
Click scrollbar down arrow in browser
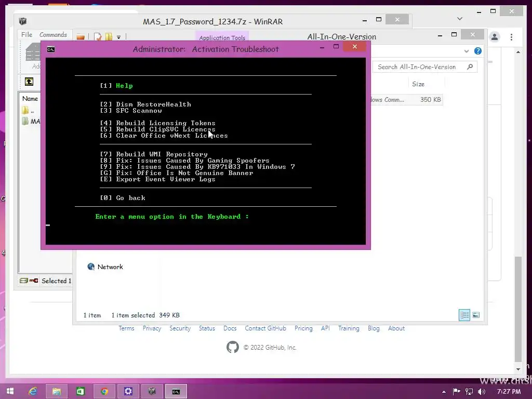518,369
